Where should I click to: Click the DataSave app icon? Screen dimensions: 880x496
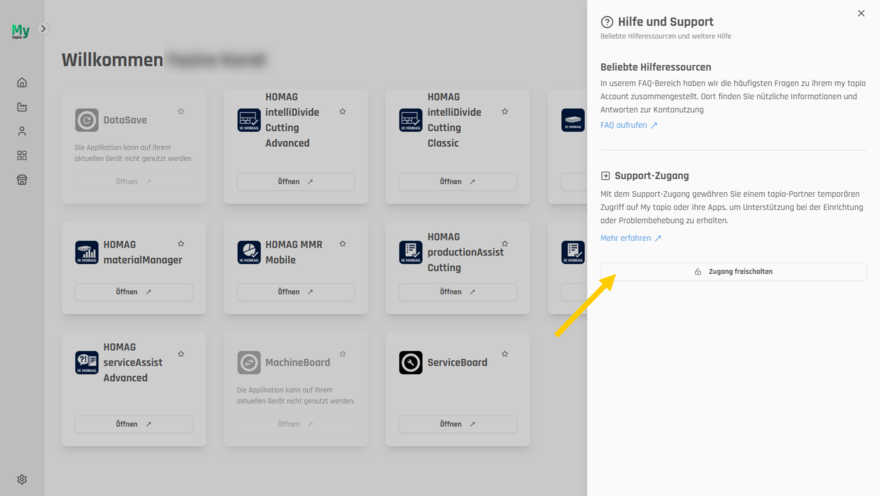click(86, 120)
